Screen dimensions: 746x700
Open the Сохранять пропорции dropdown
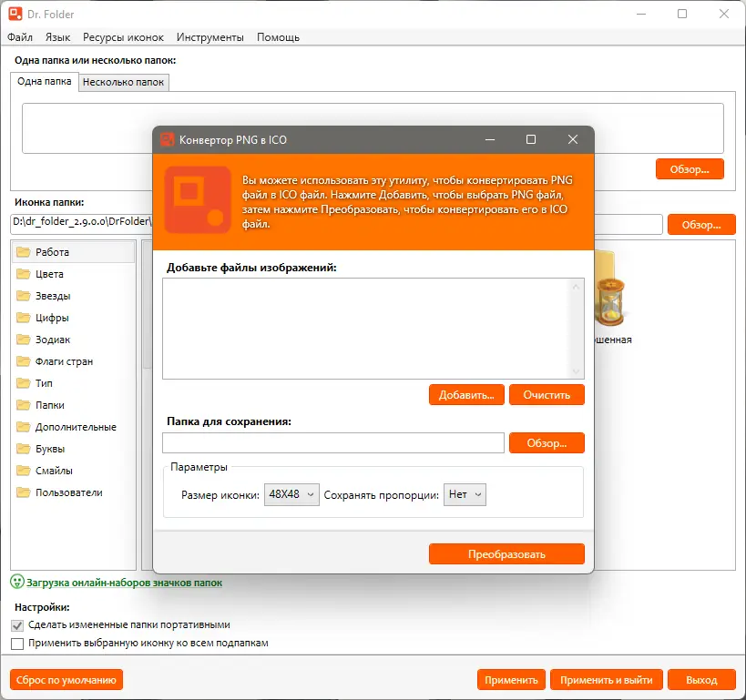coord(465,494)
